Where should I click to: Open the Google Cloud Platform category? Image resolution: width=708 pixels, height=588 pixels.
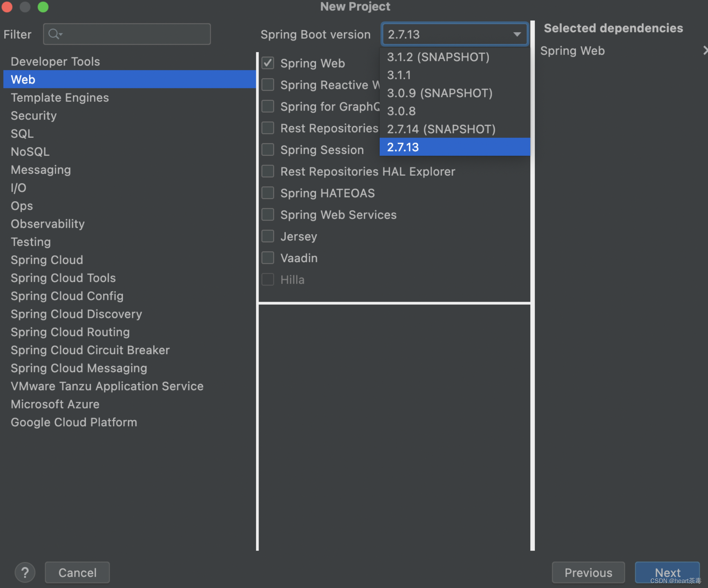click(129, 422)
